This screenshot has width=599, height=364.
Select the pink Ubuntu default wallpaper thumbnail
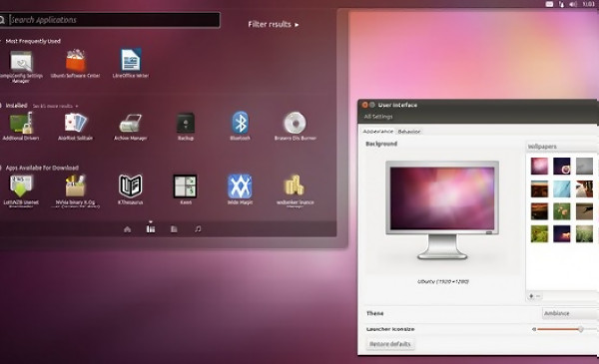[539, 166]
